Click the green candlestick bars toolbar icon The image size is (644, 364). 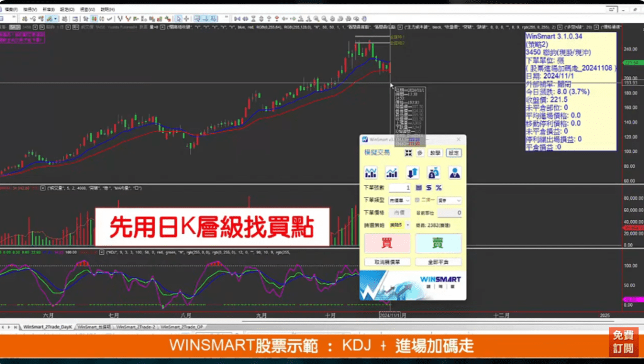(94, 19)
